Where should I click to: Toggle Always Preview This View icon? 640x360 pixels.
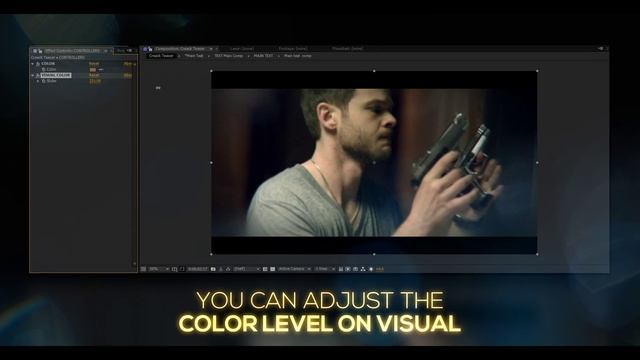coord(143,269)
